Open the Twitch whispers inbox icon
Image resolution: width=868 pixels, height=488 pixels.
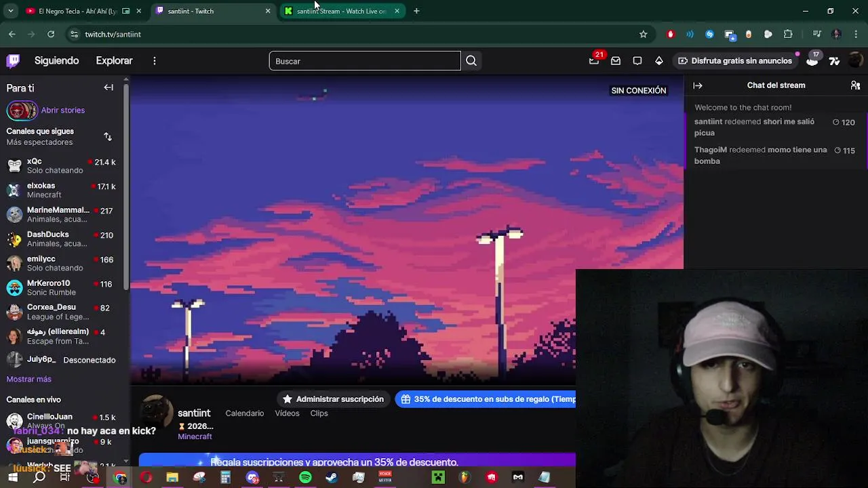coord(616,61)
